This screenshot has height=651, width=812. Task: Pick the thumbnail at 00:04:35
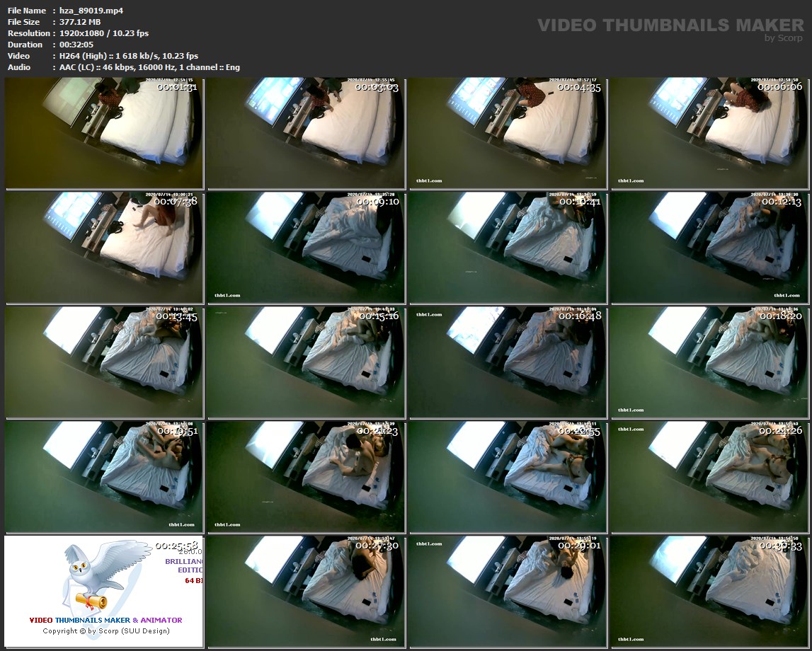[x=508, y=133]
